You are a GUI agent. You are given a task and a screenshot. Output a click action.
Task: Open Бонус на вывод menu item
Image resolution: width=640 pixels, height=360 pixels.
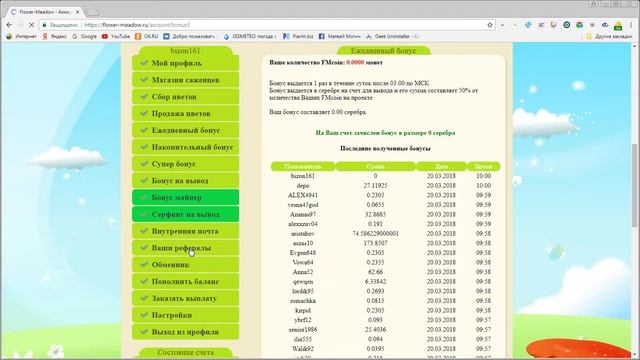pyautogui.click(x=185, y=180)
